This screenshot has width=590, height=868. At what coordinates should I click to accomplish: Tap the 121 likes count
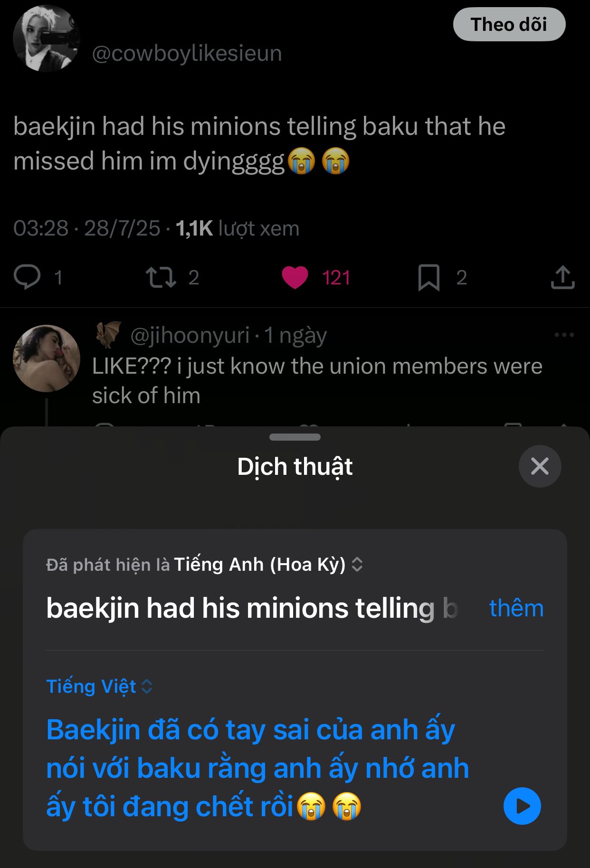336,278
